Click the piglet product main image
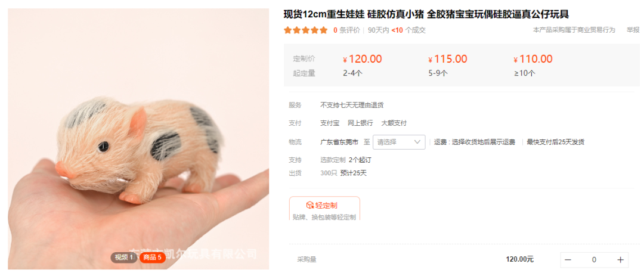Viewport: 644px width, 279px height. (x=138, y=139)
